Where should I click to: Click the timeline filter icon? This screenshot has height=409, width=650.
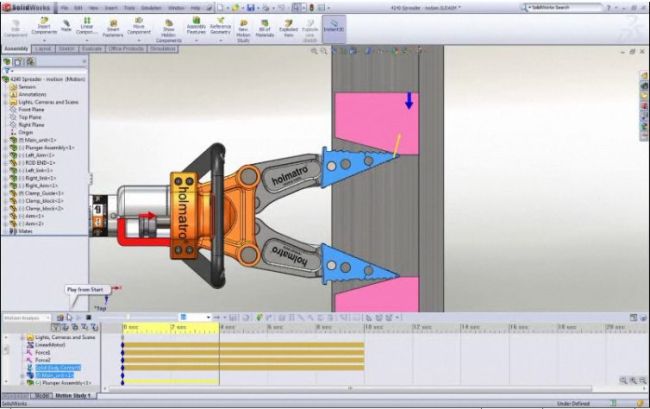[56, 327]
